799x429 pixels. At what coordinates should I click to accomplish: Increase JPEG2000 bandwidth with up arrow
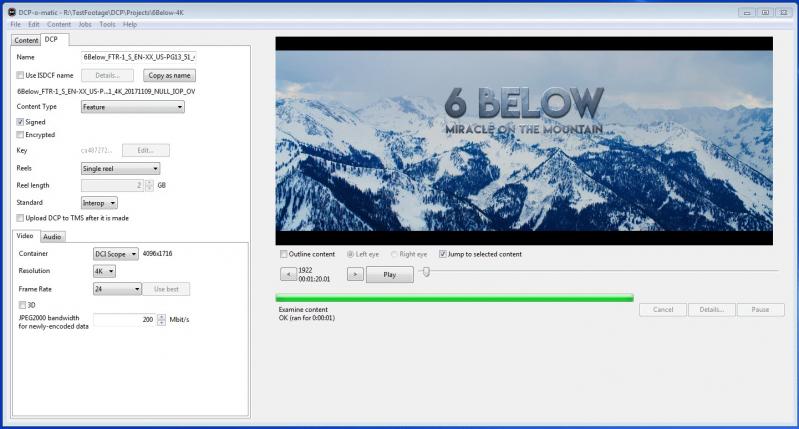[162, 316]
